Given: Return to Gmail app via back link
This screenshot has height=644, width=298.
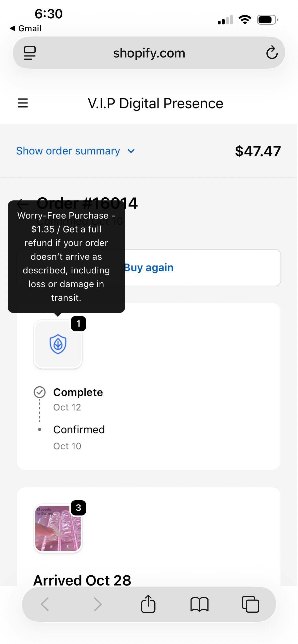Looking at the screenshot, I should (x=26, y=28).
